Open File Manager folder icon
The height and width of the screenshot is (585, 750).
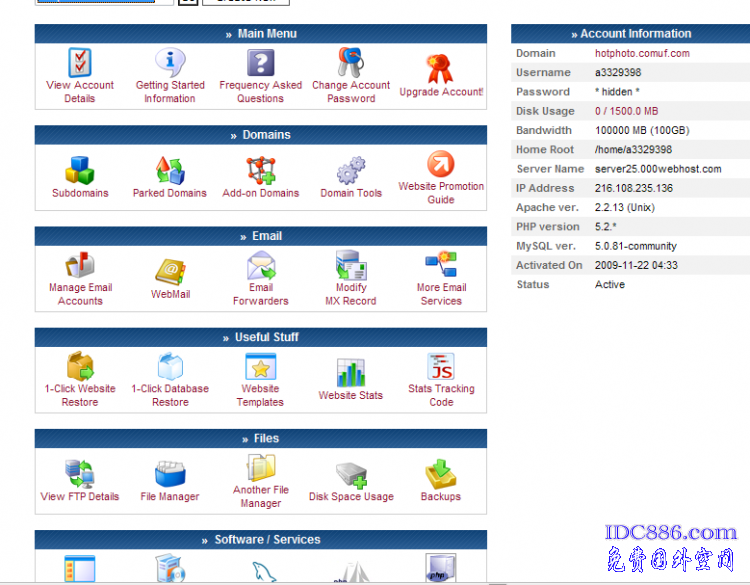pos(170,473)
